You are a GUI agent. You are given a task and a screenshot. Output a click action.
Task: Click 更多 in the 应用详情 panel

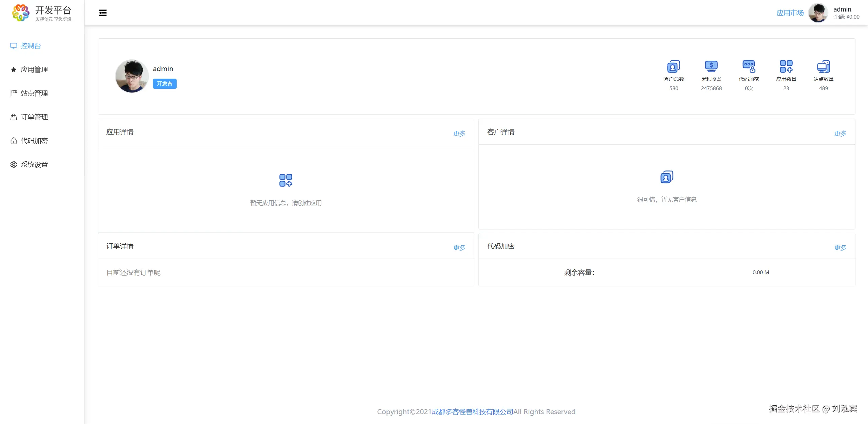pyautogui.click(x=459, y=133)
